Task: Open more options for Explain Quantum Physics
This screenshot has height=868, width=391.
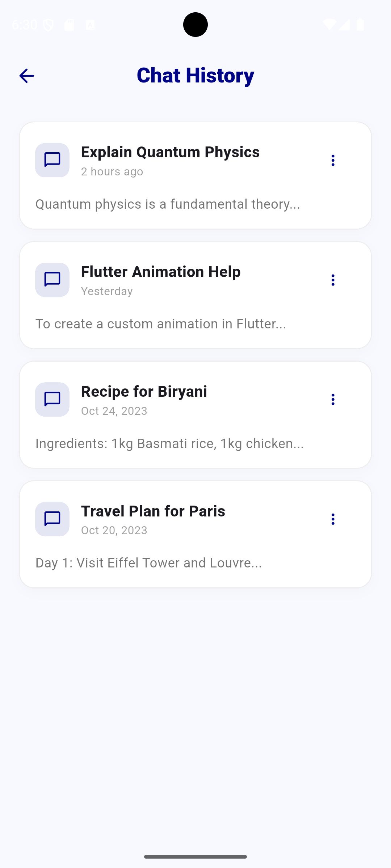Action: [x=333, y=160]
